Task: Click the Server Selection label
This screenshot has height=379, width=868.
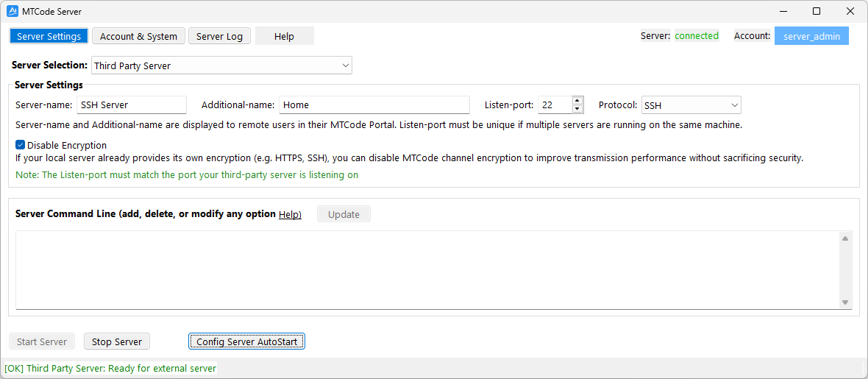Action: click(49, 65)
